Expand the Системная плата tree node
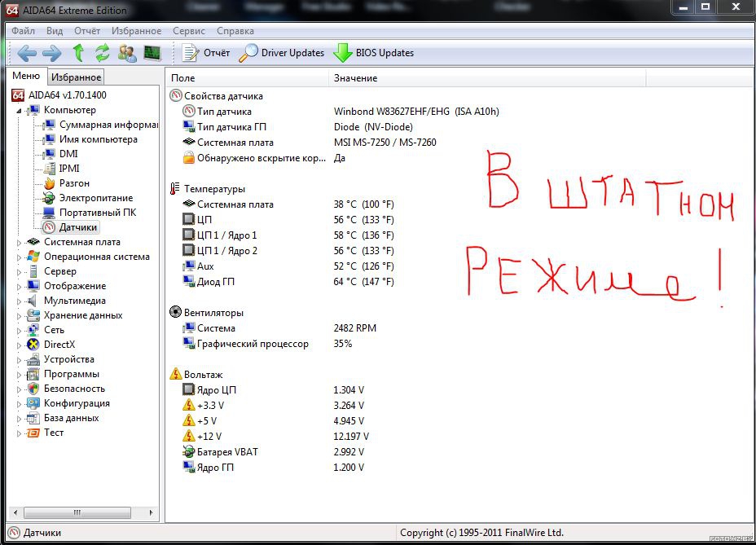 click(20, 243)
